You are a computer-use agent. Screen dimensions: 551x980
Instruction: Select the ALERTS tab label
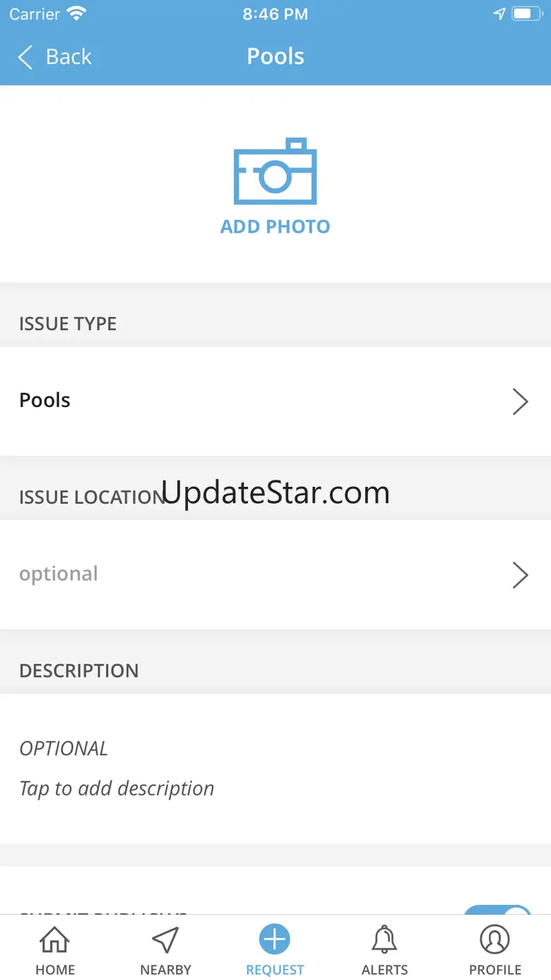(385, 970)
